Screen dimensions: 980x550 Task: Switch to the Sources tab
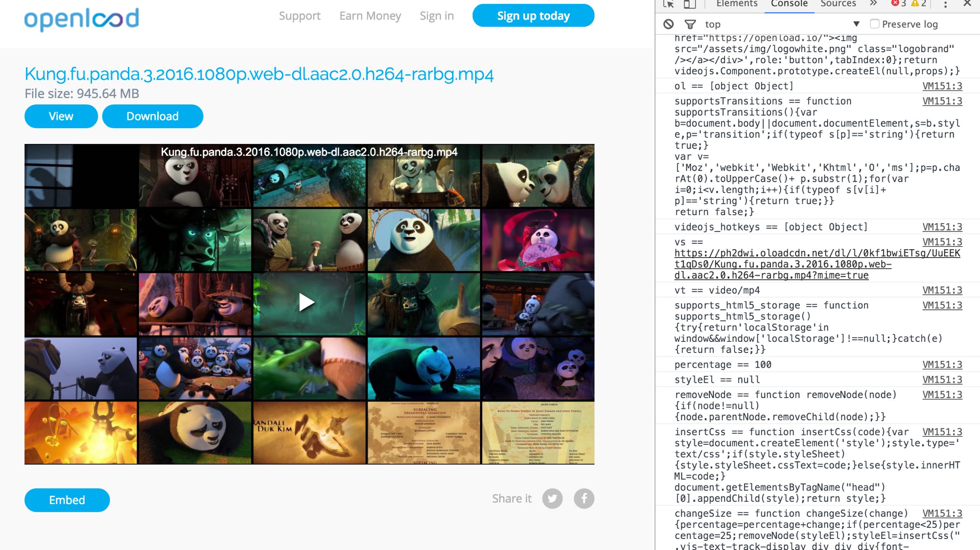point(838,4)
